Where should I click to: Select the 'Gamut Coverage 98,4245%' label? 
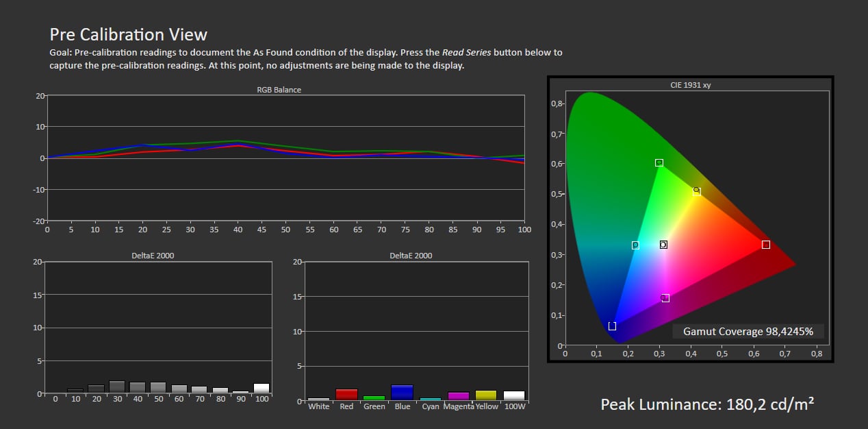(x=748, y=332)
